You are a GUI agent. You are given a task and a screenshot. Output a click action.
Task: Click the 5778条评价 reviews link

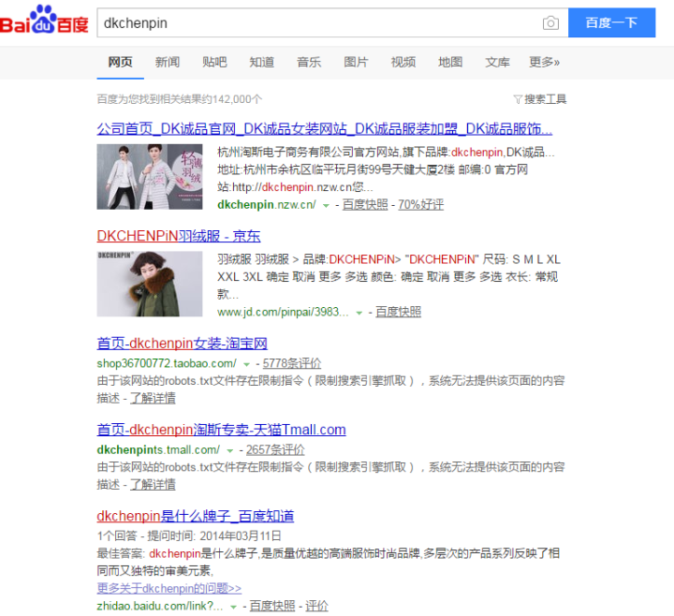click(x=292, y=363)
